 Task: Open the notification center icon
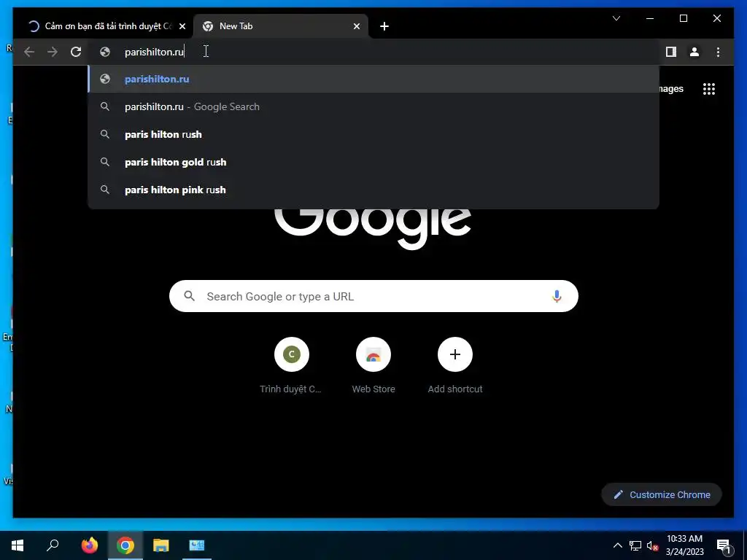pos(724,545)
